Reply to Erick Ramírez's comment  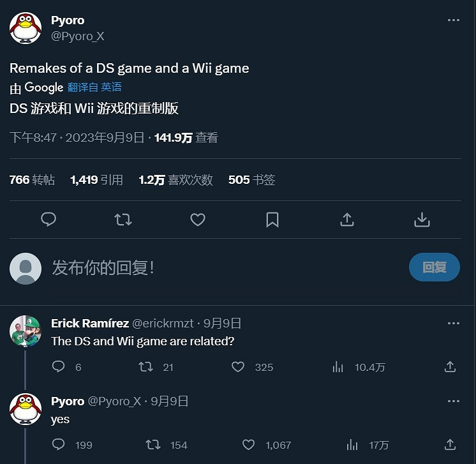coord(58,367)
